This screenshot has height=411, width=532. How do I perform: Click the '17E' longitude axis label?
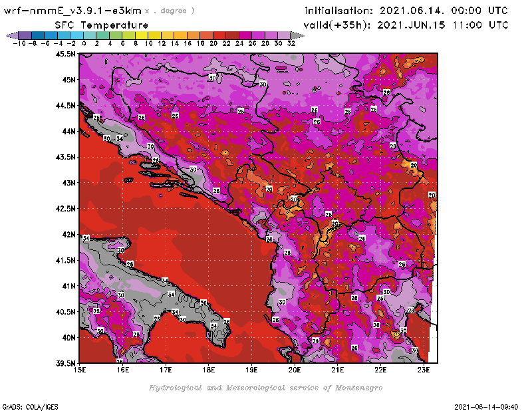coord(166,370)
